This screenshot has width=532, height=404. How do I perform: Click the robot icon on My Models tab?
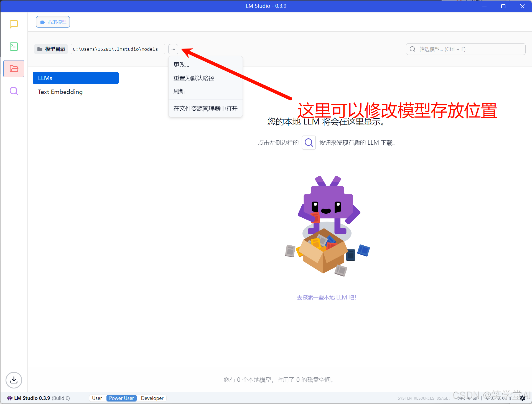42,22
